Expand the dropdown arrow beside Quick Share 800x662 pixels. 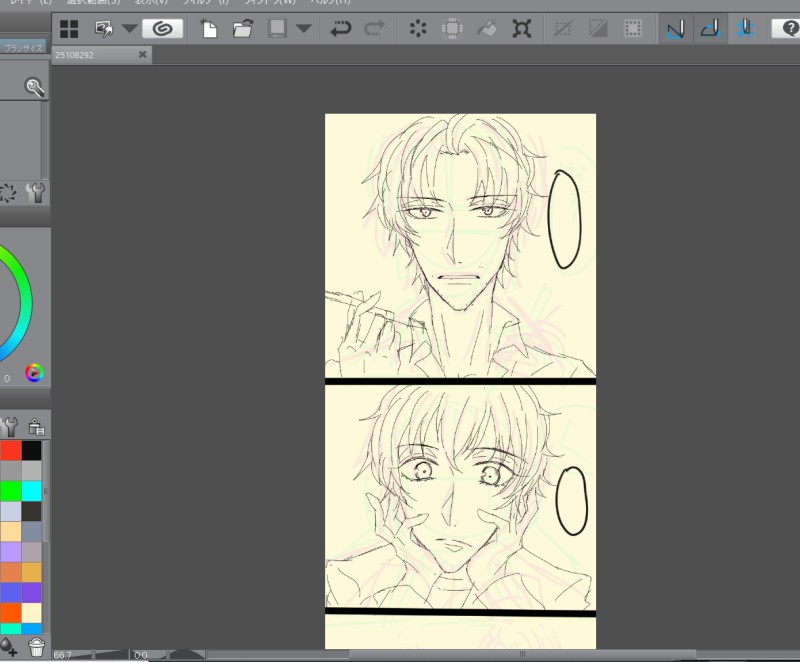(130, 29)
